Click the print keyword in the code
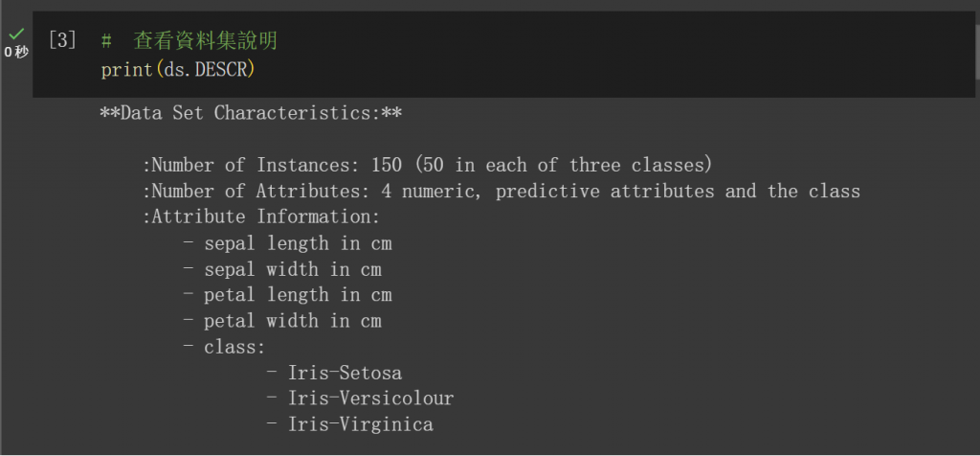980x456 pixels. pos(126,71)
